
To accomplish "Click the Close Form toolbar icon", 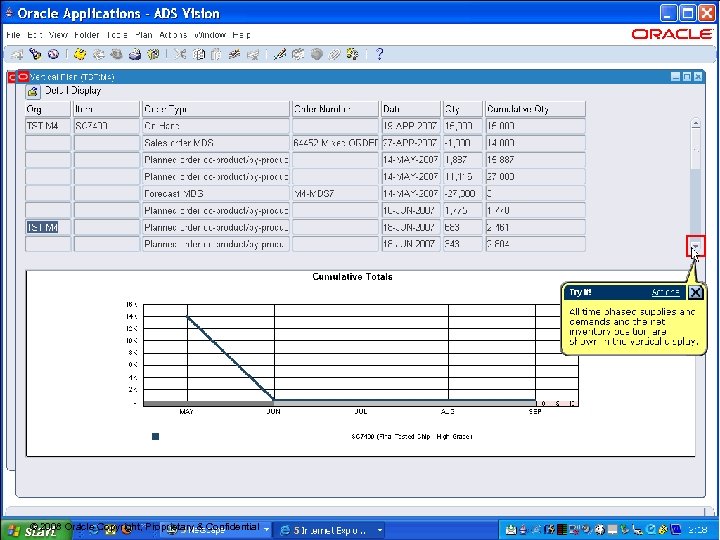I will click(x=152, y=55).
